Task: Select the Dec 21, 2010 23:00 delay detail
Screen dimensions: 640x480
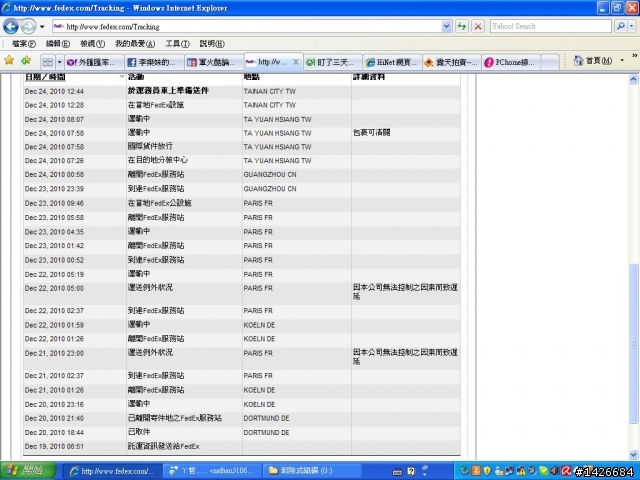Action: [405, 356]
